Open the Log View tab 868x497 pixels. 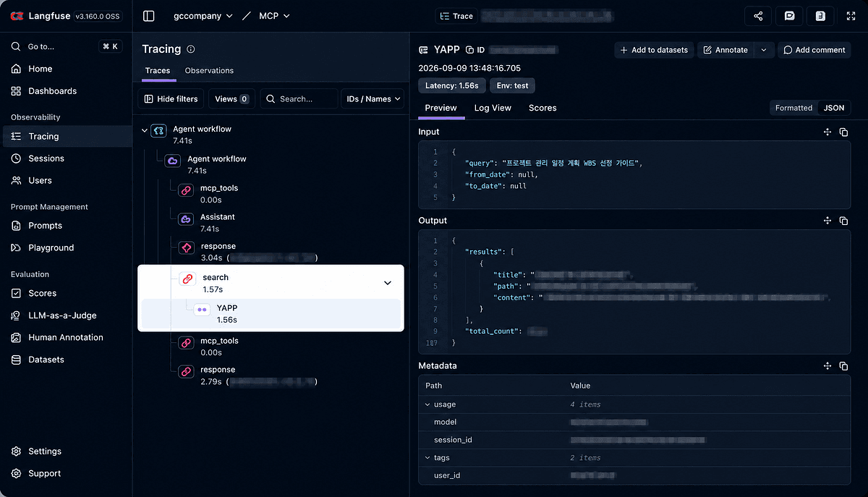[x=493, y=108]
